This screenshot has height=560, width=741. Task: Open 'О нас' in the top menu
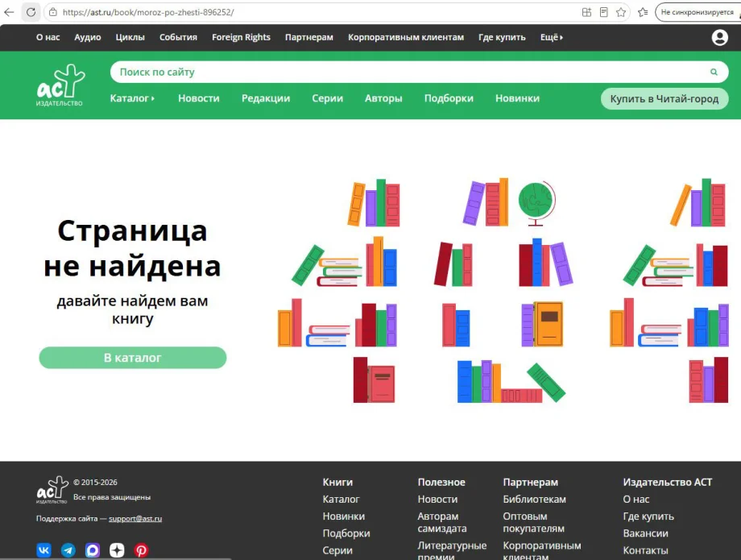(x=48, y=37)
